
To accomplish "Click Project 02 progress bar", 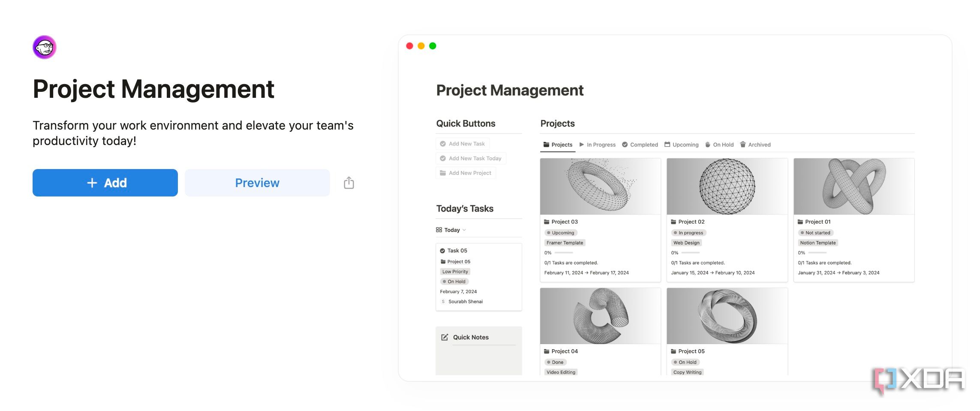I will (x=690, y=253).
